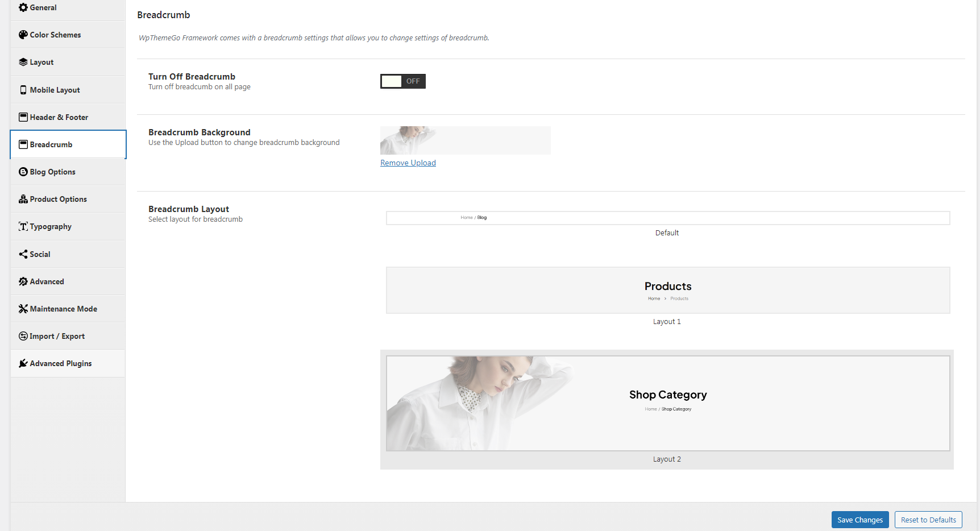Click the Layout stack icon
This screenshot has width=980, height=531.
(23, 62)
